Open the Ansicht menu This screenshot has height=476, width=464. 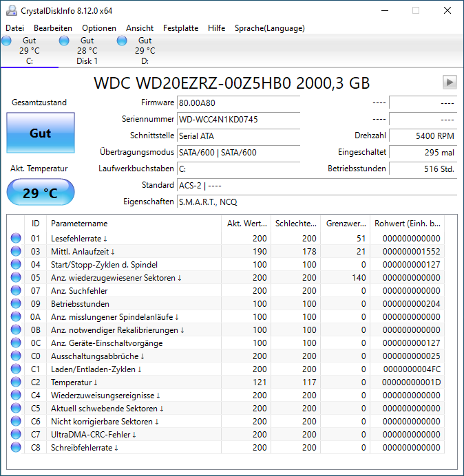click(x=140, y=28)
